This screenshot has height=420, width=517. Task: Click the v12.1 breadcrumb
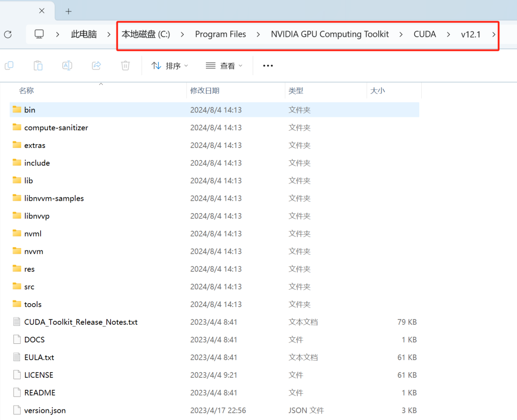coord(471,34)
